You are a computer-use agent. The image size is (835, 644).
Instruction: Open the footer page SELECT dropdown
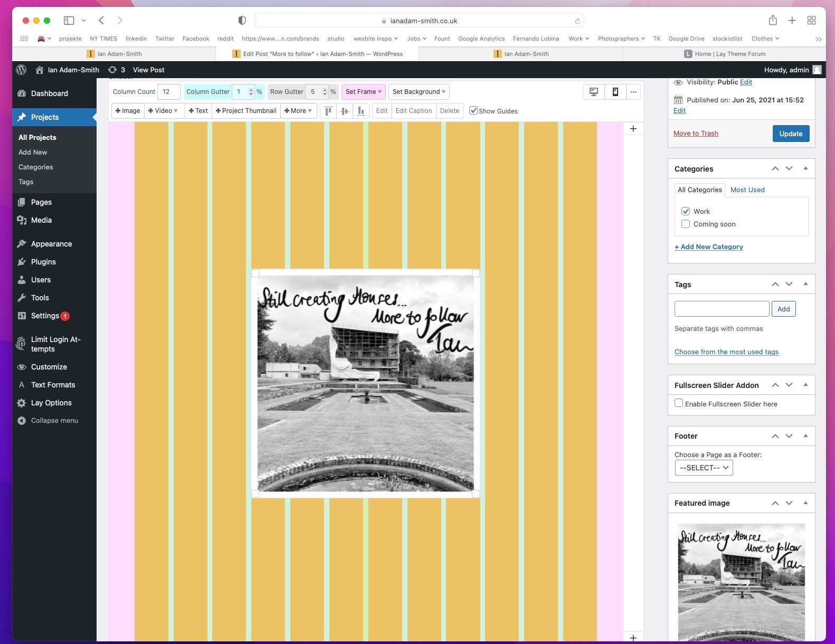(x=704, y=468)
